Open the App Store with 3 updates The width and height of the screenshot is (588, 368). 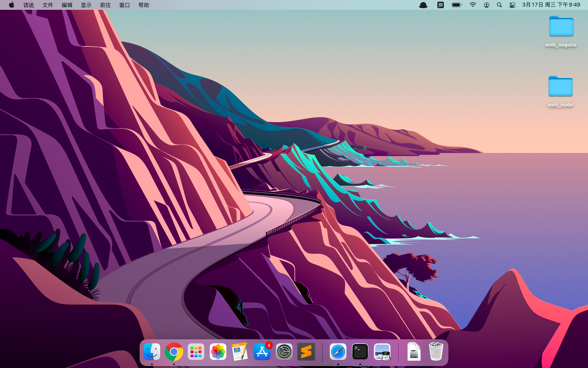click(262, 352)
